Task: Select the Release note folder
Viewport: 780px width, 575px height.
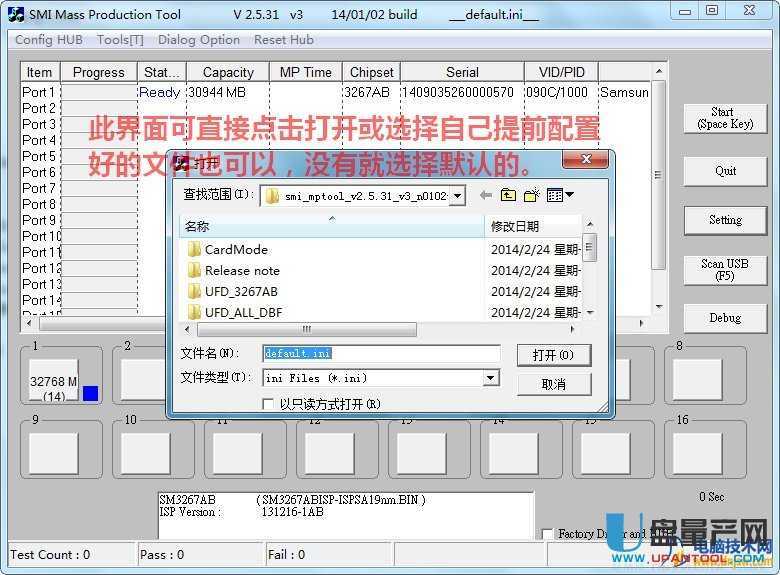Action: [x=241, y=270]
